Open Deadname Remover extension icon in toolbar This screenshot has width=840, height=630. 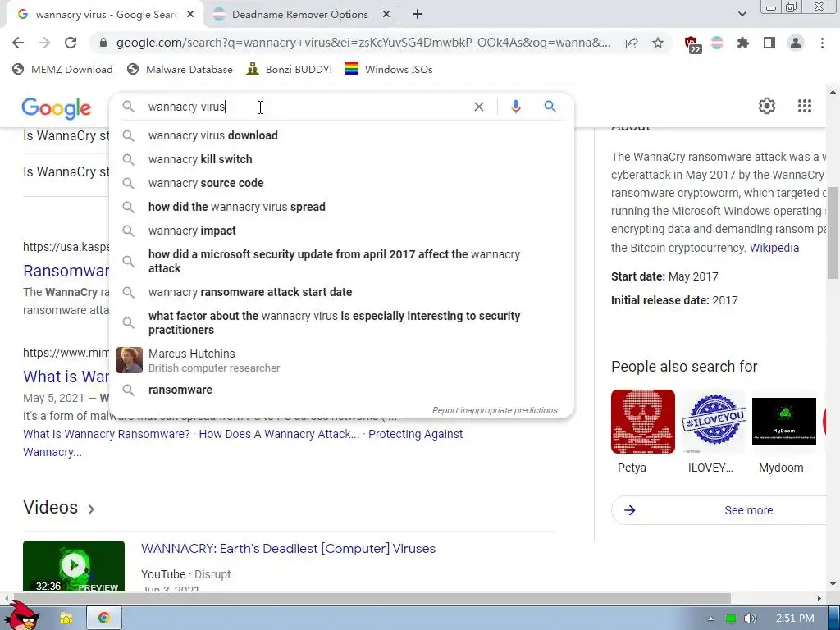pyautogui.click(x=717, y=43)
